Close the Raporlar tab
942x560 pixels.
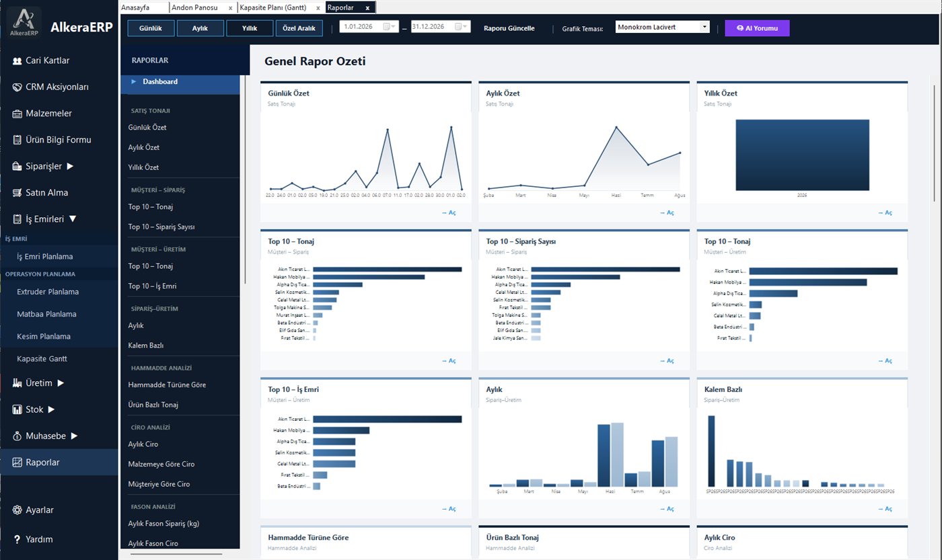point(367,8)
